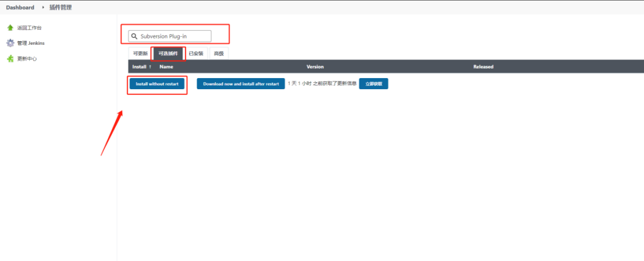Click the magnifier icon in search box
Screen dimensions: 644x261
134,36
